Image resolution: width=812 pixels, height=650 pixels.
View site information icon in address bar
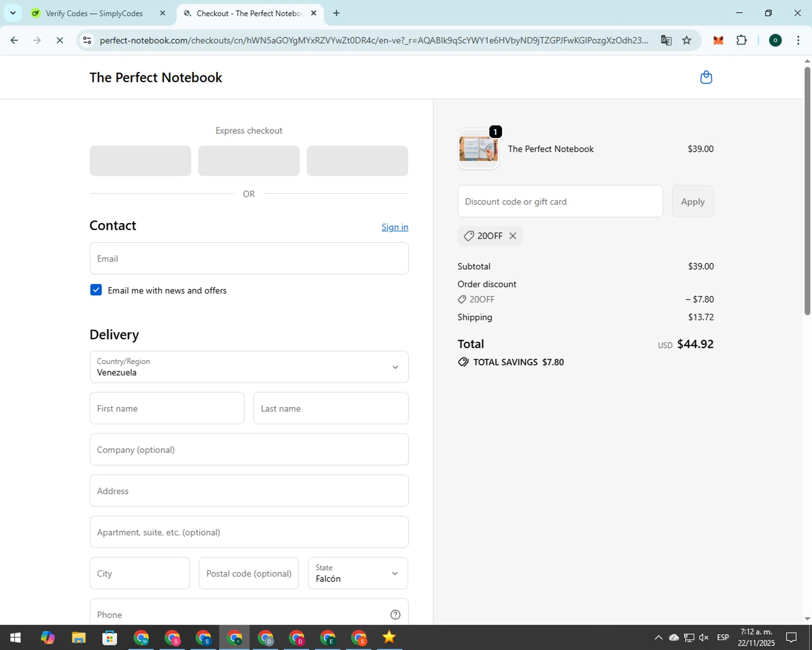coord(87,40)
